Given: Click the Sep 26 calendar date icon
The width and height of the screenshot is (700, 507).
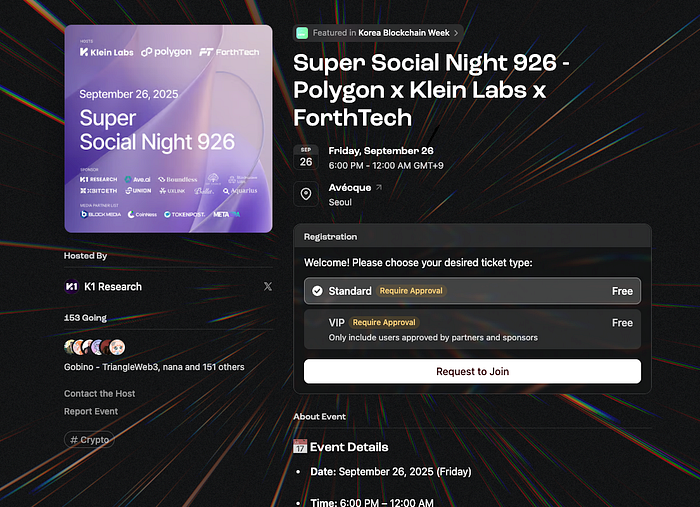Looking at the screenshot, I should 306,156.
